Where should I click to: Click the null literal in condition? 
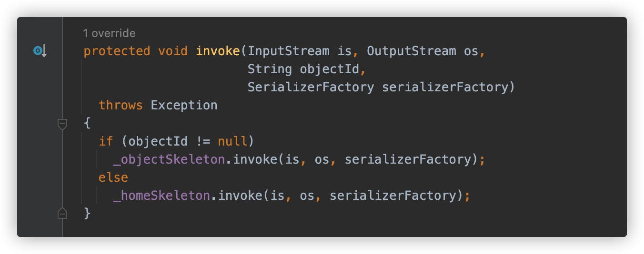[x=232, y=141]
